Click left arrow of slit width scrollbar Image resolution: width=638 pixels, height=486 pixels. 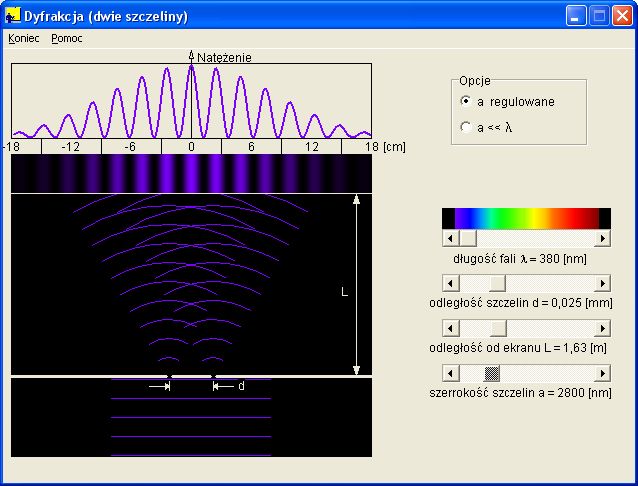451,373
